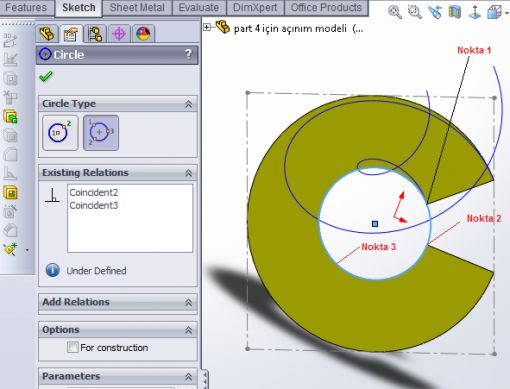Open the ConfigurationManager tab icon
Screen dimensions: 510x389
(x=95, y=34)
